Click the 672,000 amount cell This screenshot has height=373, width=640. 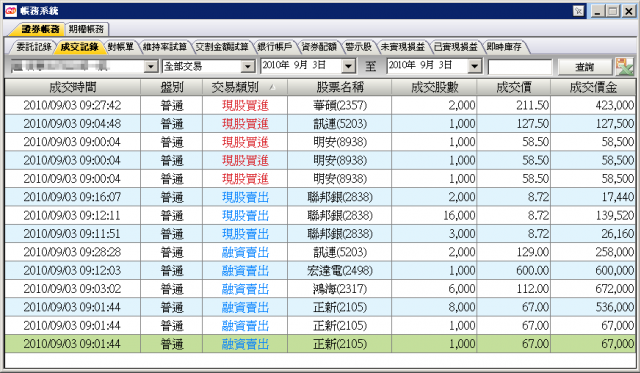[x=593, y=289]
